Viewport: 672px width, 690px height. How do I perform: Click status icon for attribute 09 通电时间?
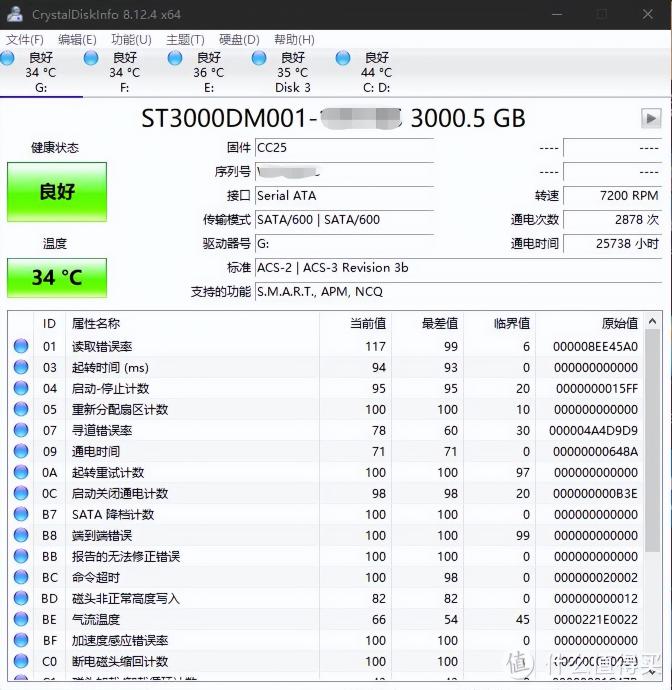coord(21,451)
